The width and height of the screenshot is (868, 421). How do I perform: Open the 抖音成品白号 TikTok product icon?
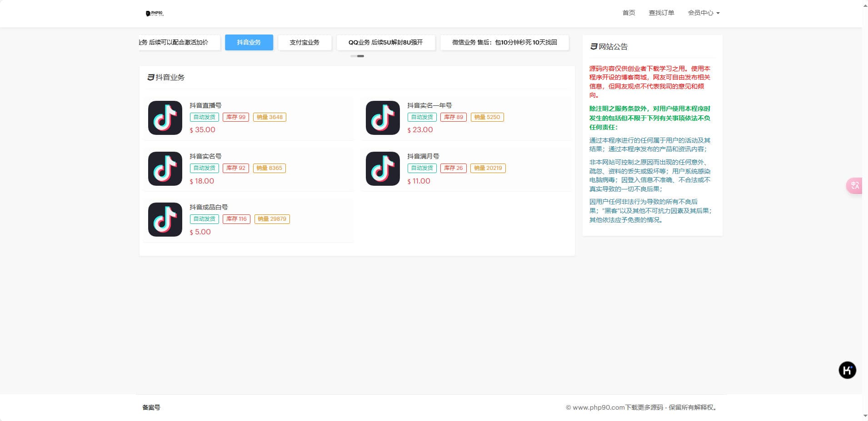point(165,220)
